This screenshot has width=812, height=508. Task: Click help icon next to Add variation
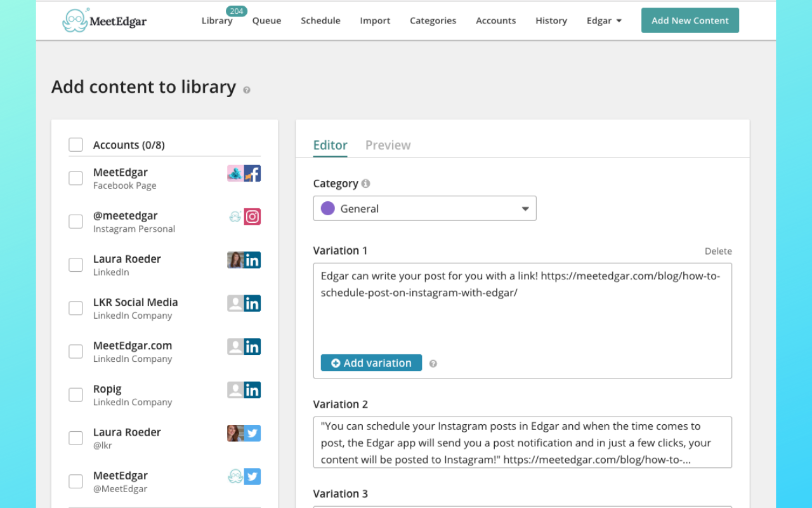pyautogui.click(x=433, y=364)
